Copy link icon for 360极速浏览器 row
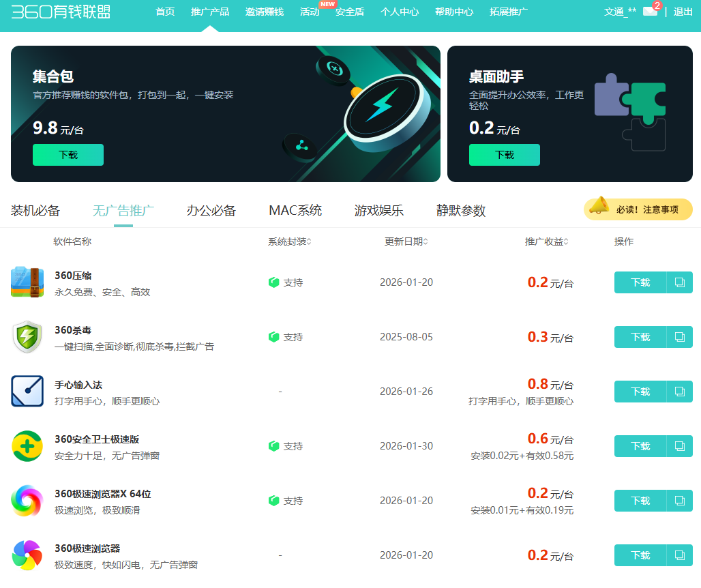Image resolution: width=701 pixels, height=588 pixels. pyautogui.click(x=679, y=555)
